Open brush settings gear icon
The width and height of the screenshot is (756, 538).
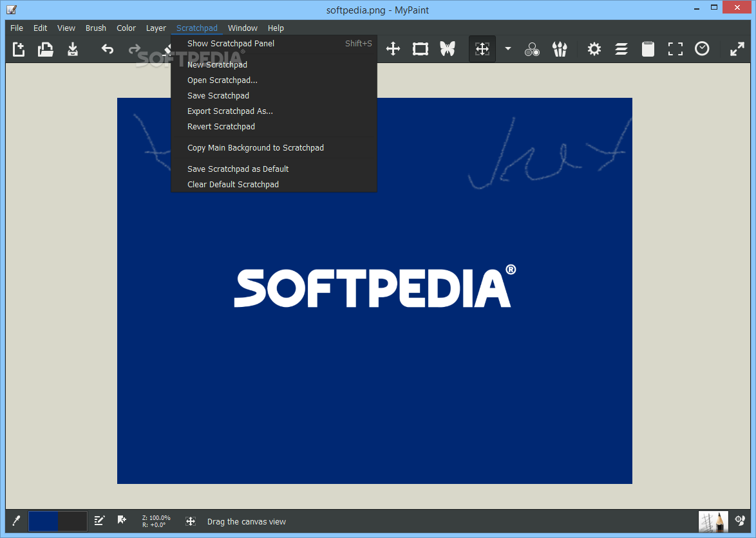pos(594,49)
